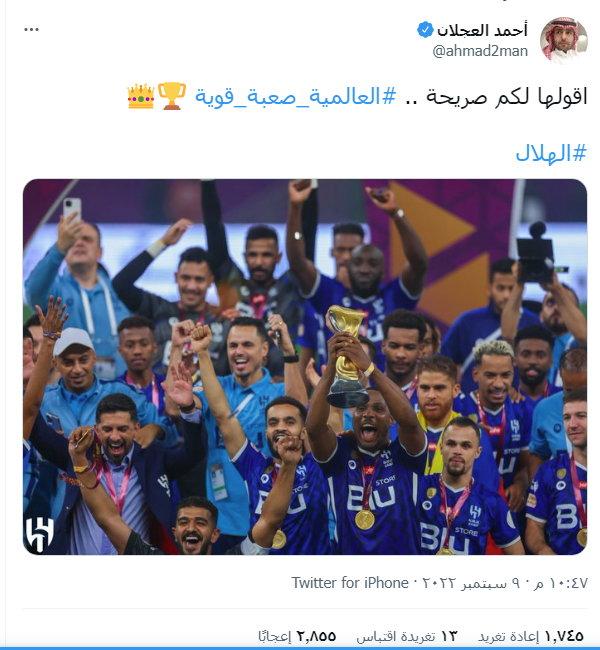The image size is (600, 650).
Task: Open the three-dot more options menu
Action: point(32,29)
